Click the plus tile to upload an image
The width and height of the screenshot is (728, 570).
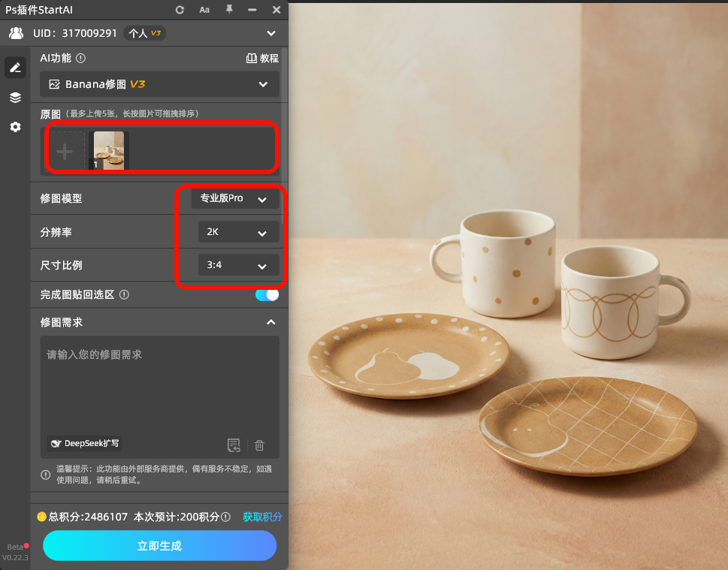coord(65,149)
